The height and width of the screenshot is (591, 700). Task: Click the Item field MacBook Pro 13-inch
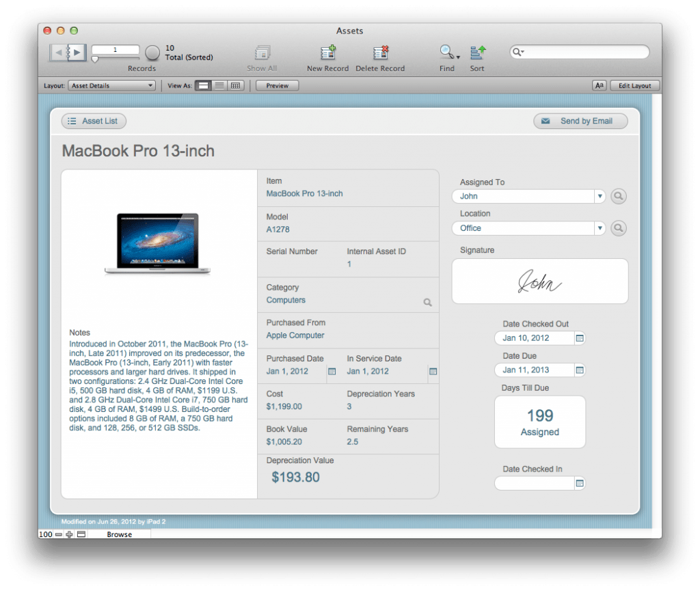click(304, 193)
